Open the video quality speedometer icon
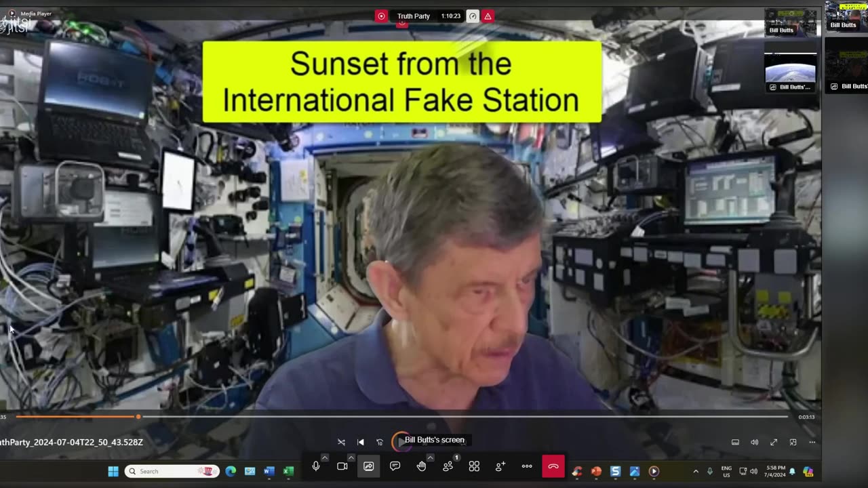 tap(473, 16)
